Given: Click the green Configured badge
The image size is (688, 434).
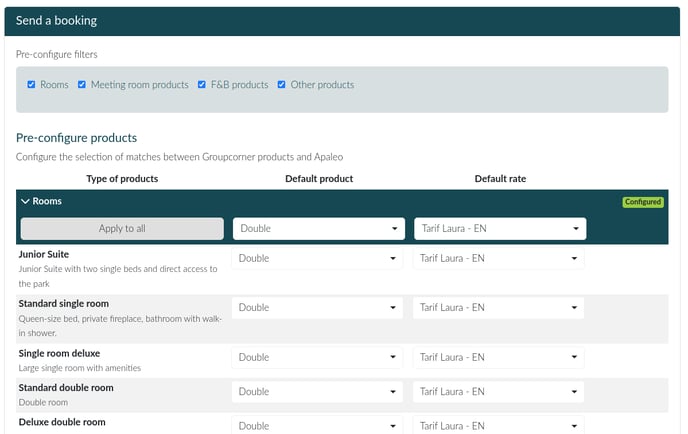Looking at the screenshot, I should pyautogui.click(x=643, y=202).
